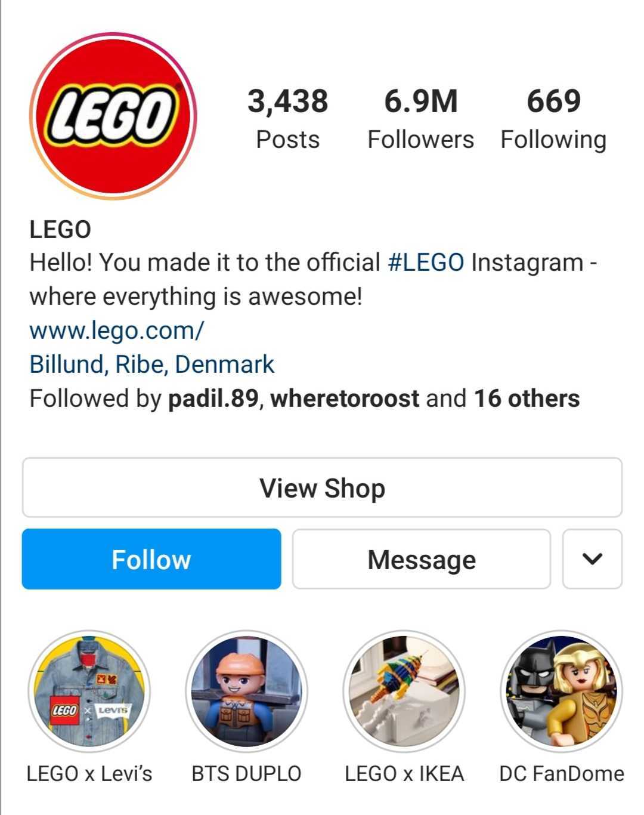
Task: Open the LEGO x IKEA highlight
Action: click(x=404, y=691)
